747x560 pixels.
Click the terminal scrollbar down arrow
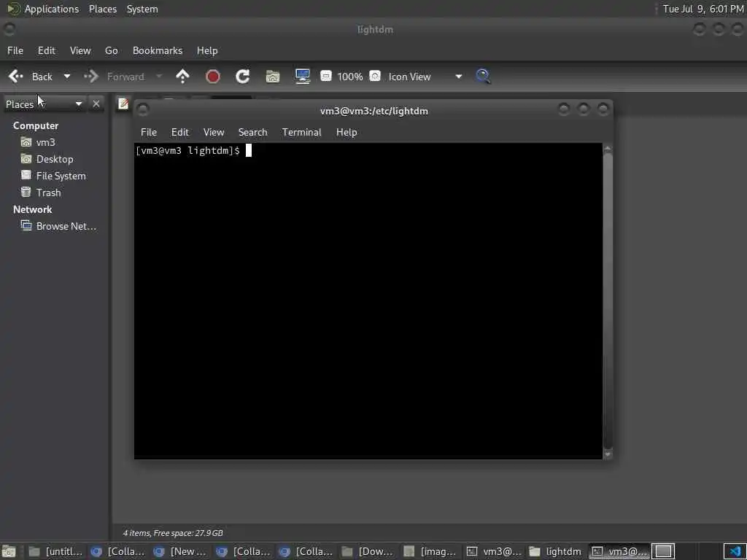click(x=608, y=455)
